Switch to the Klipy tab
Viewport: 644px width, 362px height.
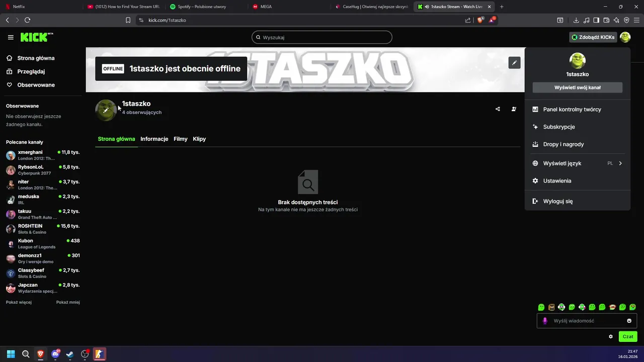click(199, 139)
